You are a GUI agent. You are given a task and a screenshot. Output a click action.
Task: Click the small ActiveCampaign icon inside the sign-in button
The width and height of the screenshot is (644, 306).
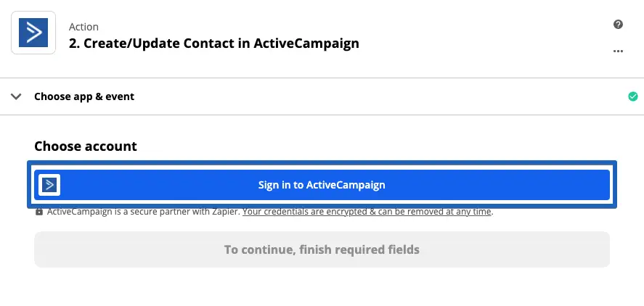[x=49, y=185]
